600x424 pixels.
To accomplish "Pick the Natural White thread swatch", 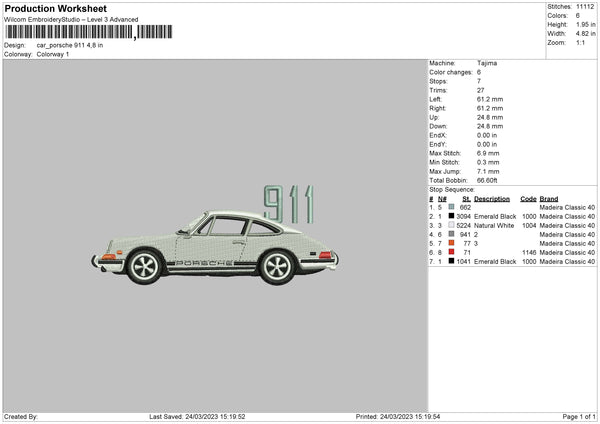I will 451,225.
